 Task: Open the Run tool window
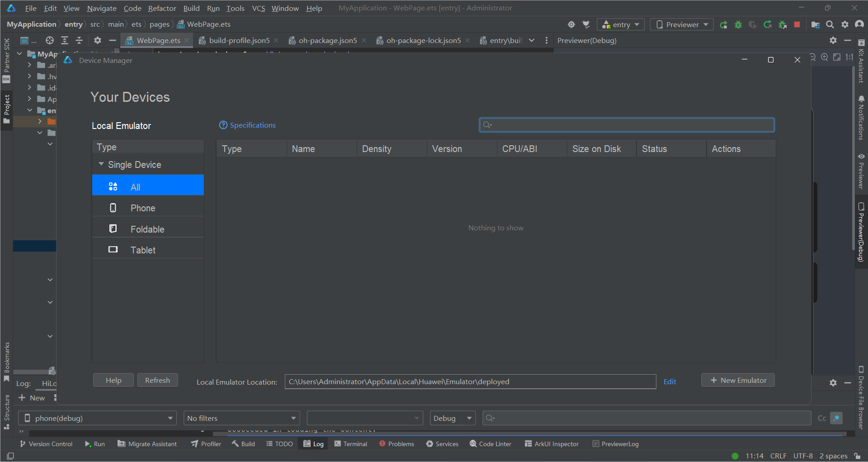95,444
